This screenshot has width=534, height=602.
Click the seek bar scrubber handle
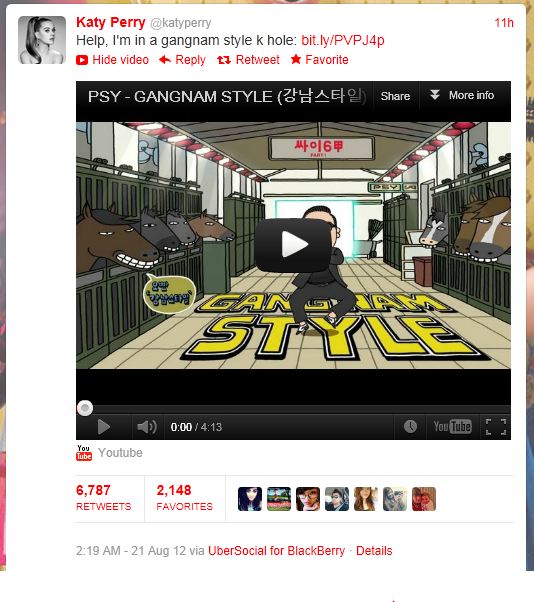(x=85, y=408)
